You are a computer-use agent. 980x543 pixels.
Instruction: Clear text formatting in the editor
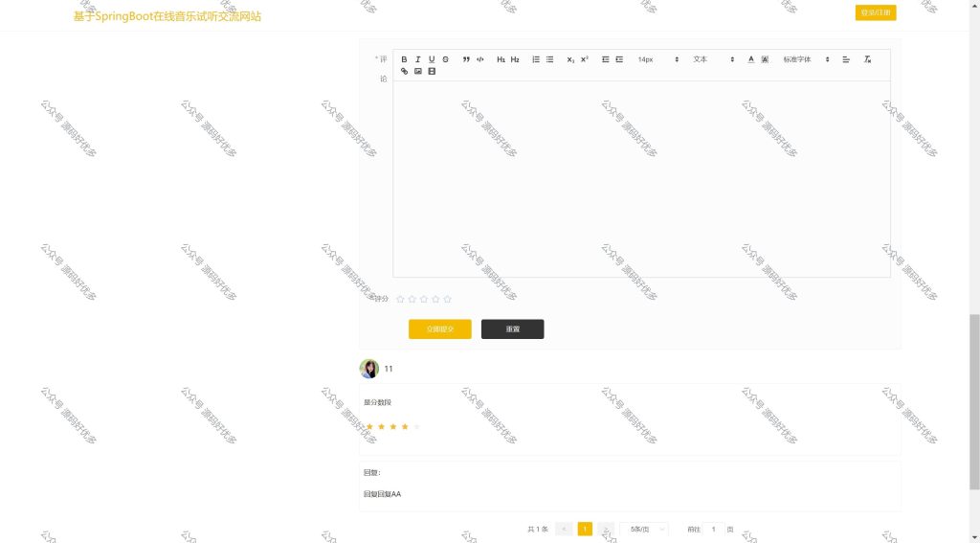click(867, 59)
